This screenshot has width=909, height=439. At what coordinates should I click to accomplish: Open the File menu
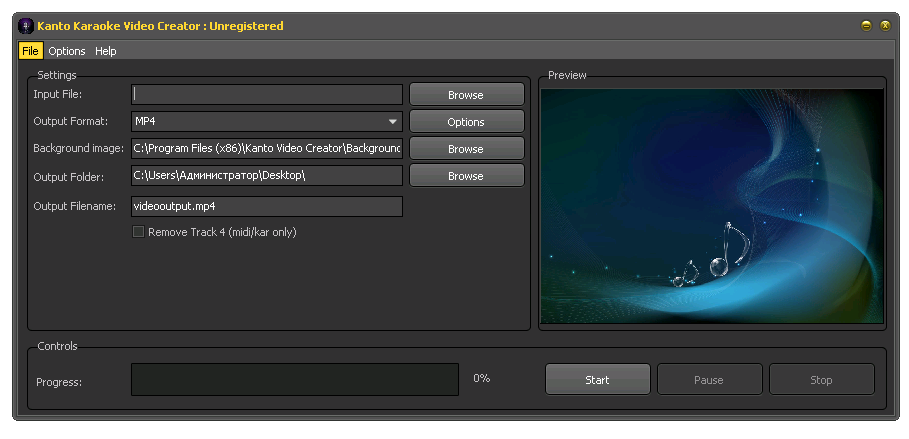(x=30, y=51)
